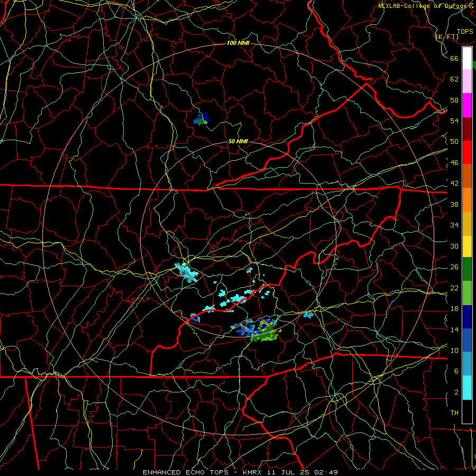The image size is (476, 476).
Task: Select the dark green legend swatch
Action: (467, 269)
